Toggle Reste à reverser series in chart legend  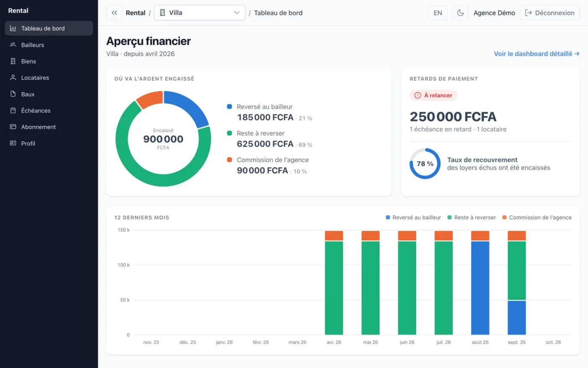click(472, 217)
